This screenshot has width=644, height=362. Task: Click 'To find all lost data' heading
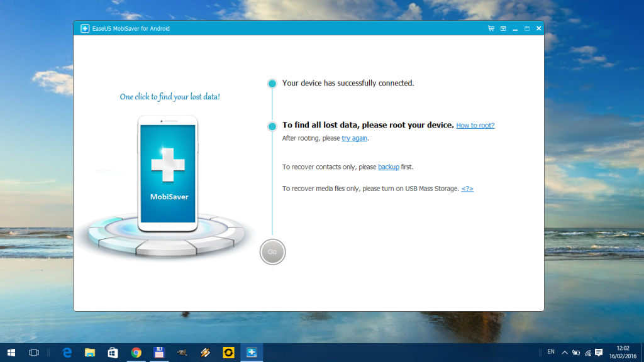click(368, 125)
